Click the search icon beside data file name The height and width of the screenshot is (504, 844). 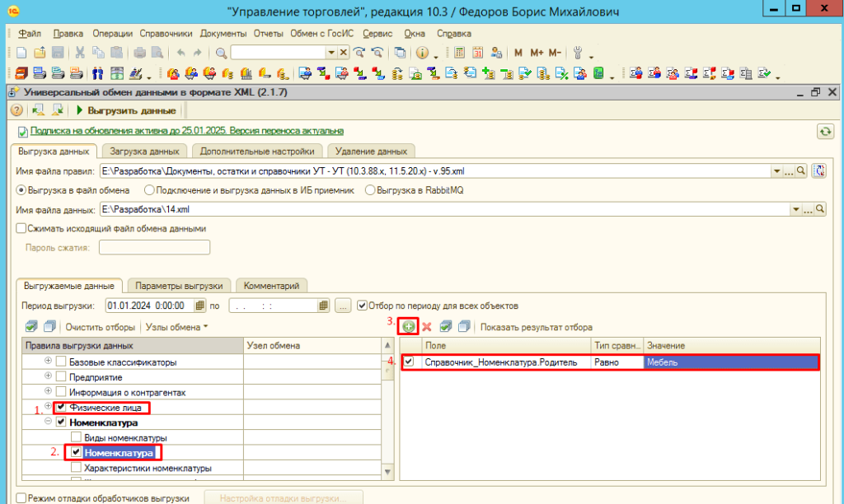pos(820,209)
